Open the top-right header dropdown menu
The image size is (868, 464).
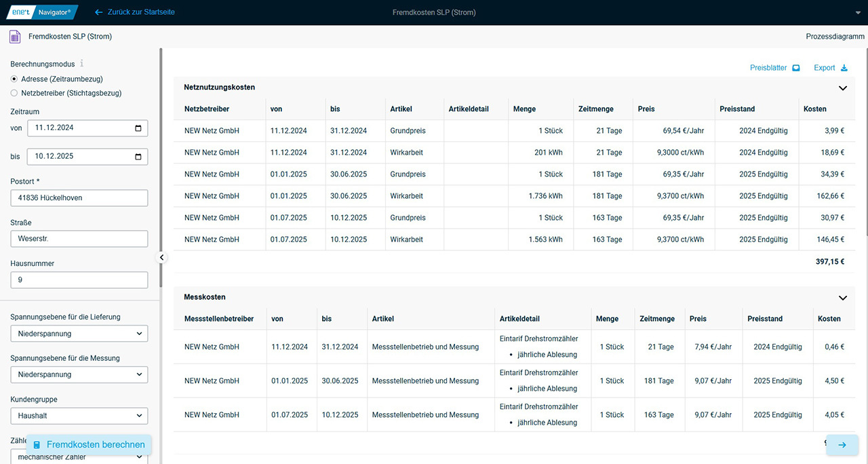pos(858,13)
